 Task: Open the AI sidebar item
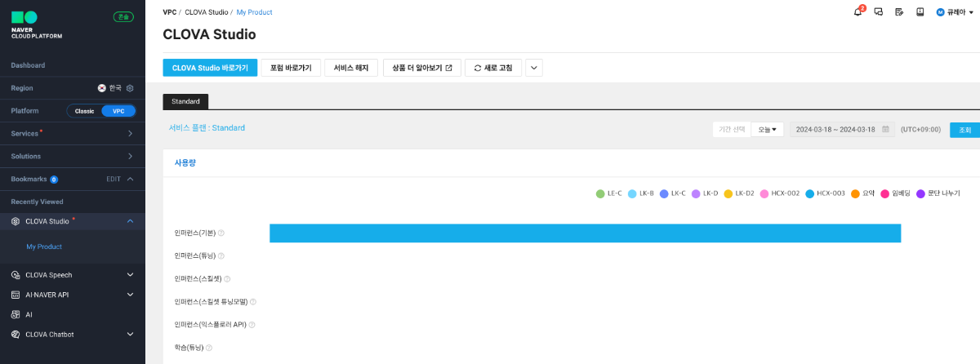pyautogui.click(x=29, y=314)
